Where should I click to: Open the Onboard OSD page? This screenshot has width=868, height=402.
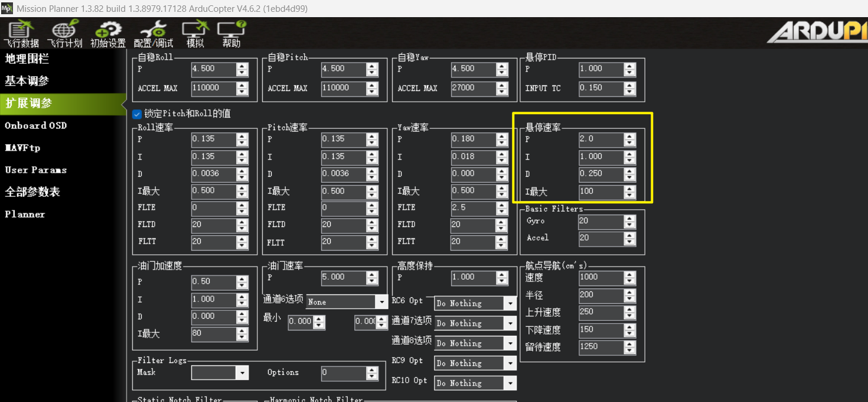click(35, 125)
